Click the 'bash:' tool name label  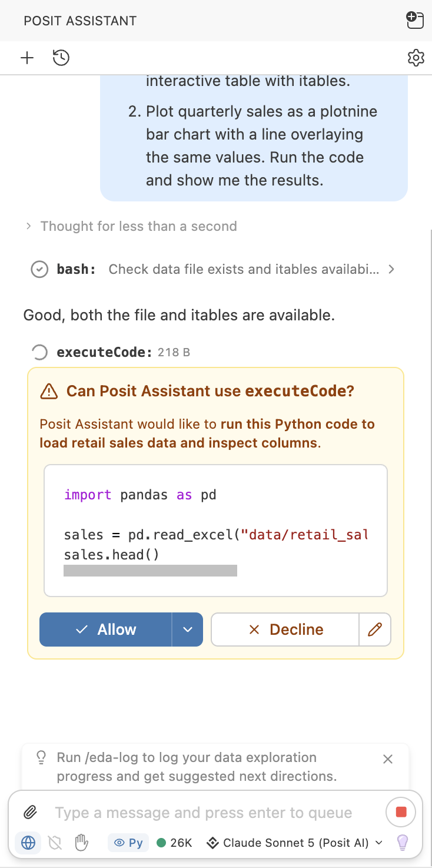pos(76,269)
